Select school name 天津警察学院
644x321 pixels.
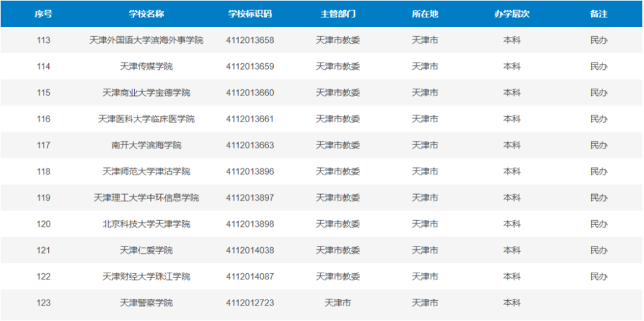click(146, 304)
